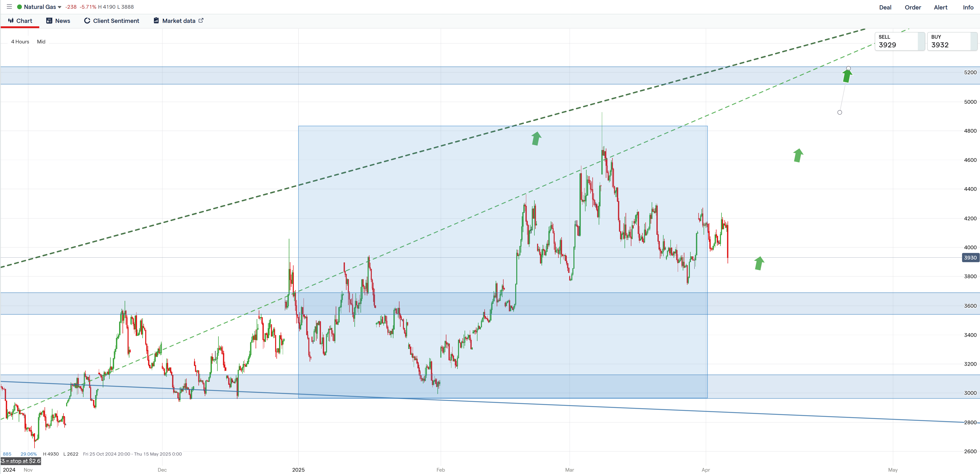Open the Info menu item
Screen dimensions: 980x474
coord(969,7)
